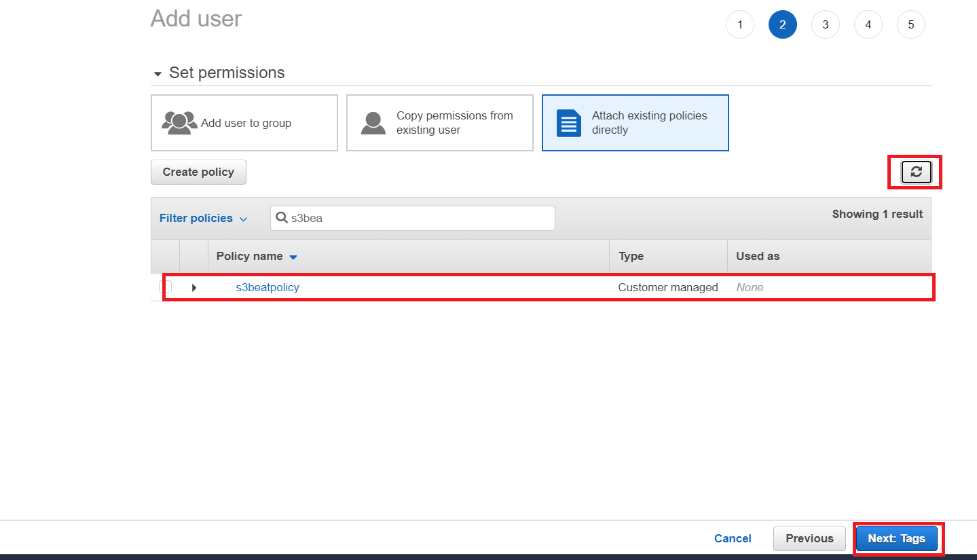Click the refresh policies icon button
The image size is (977, 560).
click(916, 172)
